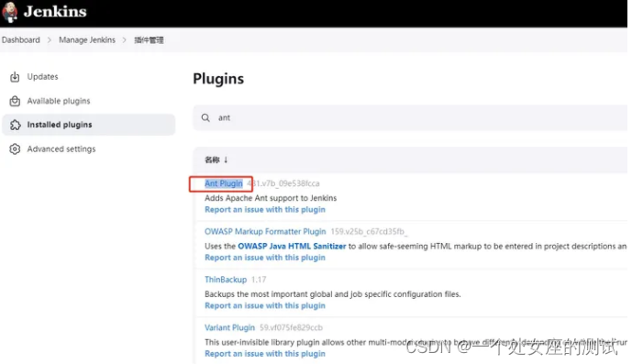Click the Available plugins bag icon

coord(15,101)
